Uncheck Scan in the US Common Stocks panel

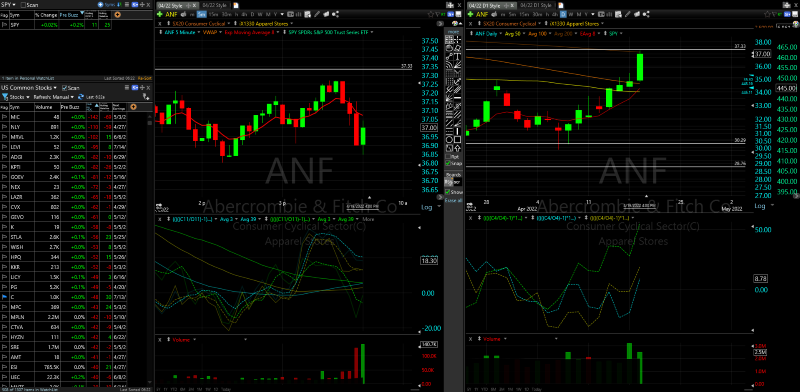pyautogui.click(x=64, y=88)
